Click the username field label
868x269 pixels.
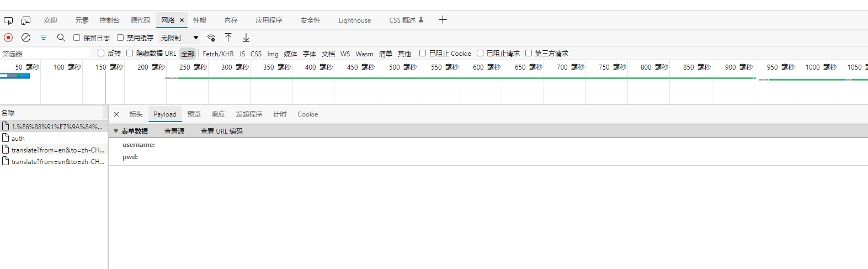[x=139, y=145]
